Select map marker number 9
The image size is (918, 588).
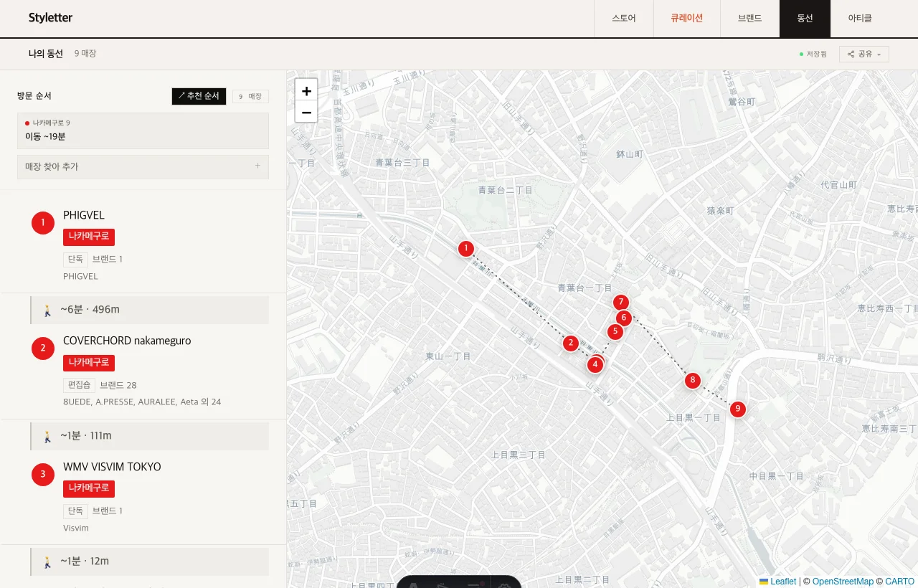(x=737, y=409)
